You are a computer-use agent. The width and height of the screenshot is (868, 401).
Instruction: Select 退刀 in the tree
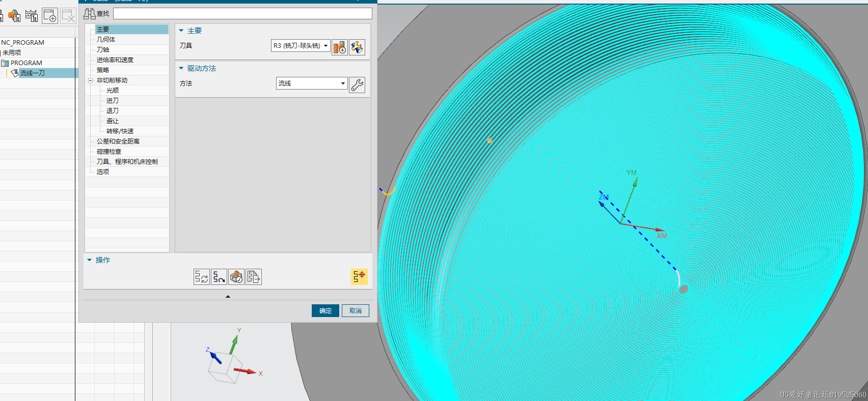click(x=113, y=111)
